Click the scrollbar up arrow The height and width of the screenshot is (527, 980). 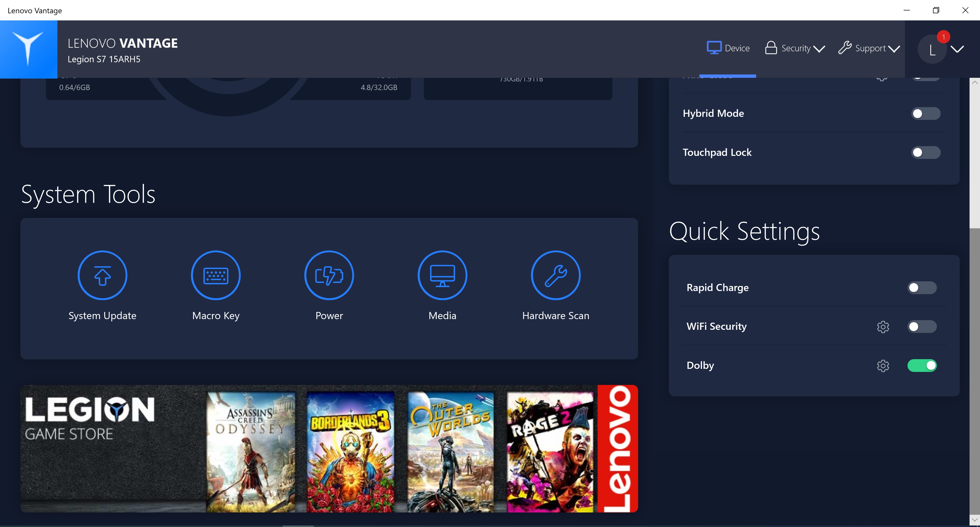975,82
